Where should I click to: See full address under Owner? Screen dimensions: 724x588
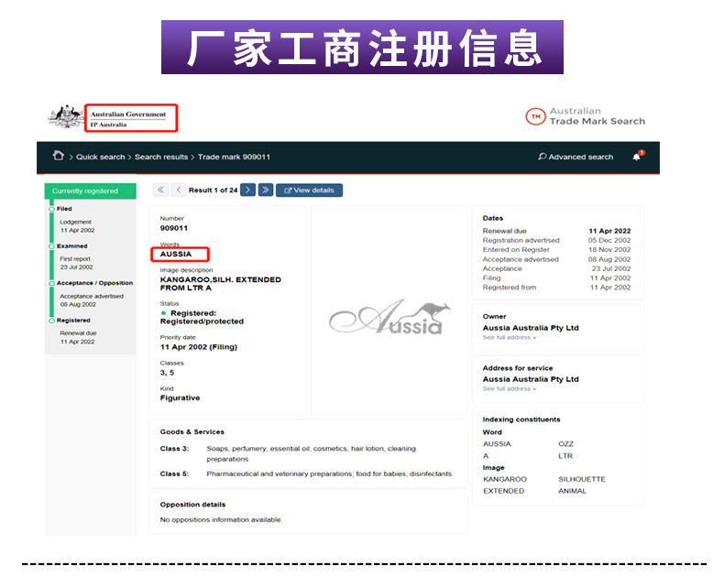[x=509, y=337]
